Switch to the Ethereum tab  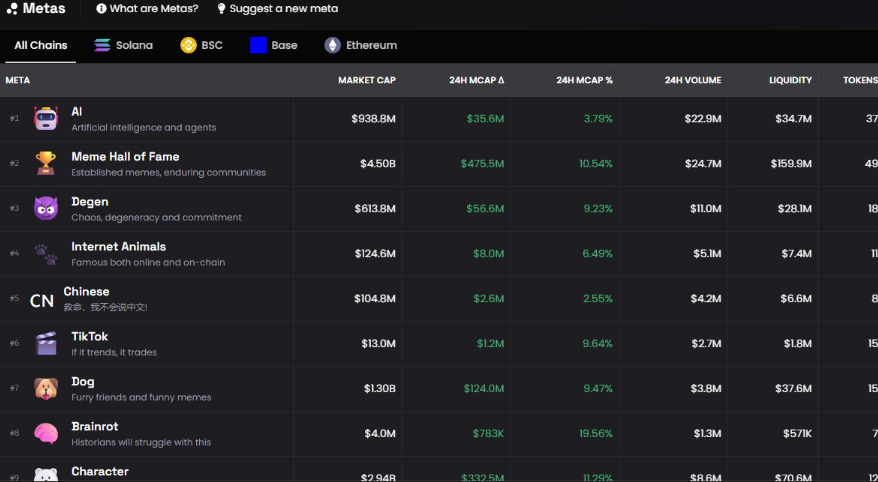[x=361, y=45]
